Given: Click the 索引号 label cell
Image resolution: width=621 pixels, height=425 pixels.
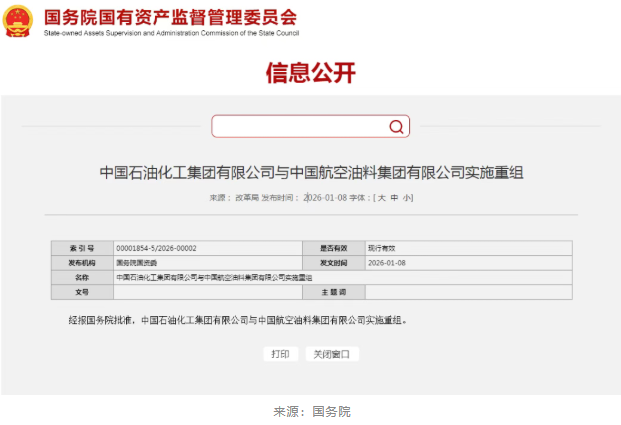Looking at the screenshot, I should coord(82,247).
